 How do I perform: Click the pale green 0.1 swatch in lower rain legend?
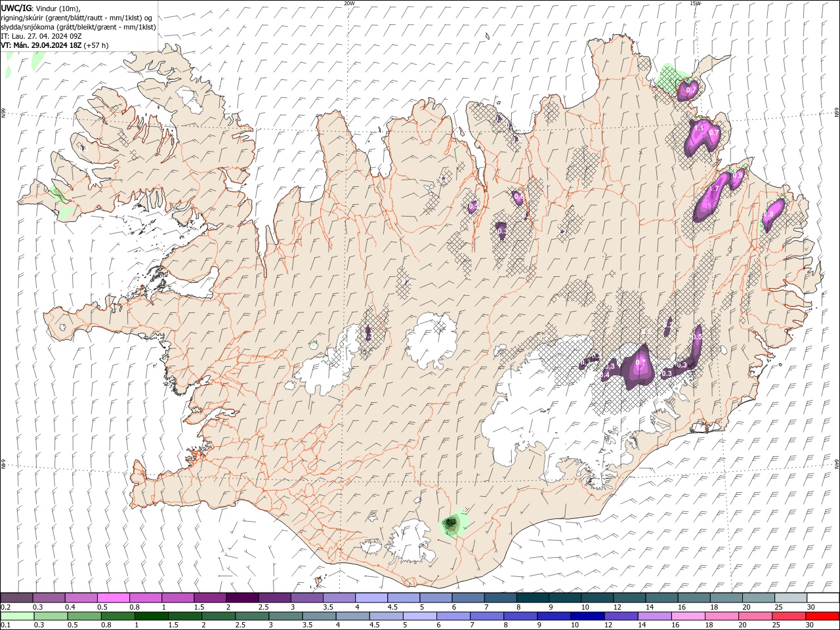pos(17,616)
